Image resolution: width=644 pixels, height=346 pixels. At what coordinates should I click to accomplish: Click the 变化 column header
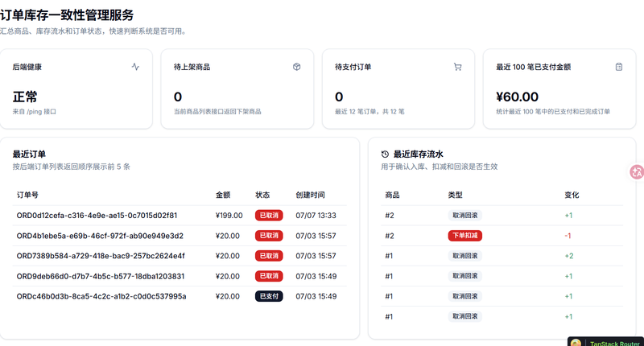(572, 195)
